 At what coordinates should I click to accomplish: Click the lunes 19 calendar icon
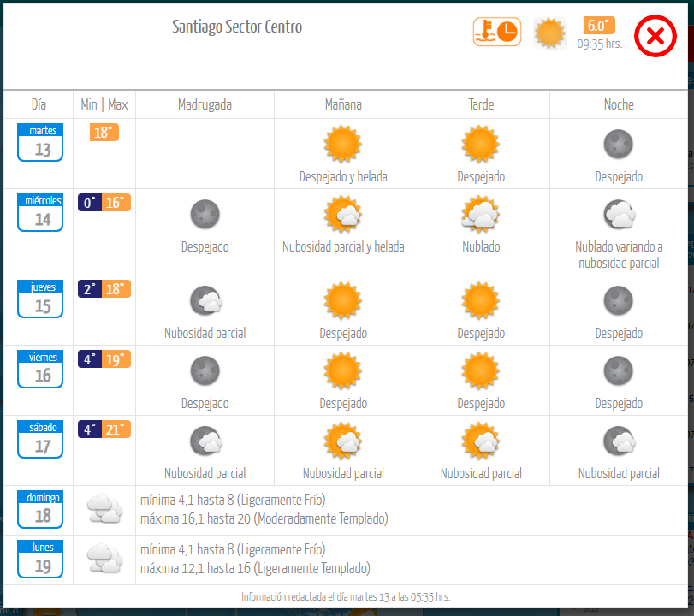pyautogui.click(x=40, y=559)
